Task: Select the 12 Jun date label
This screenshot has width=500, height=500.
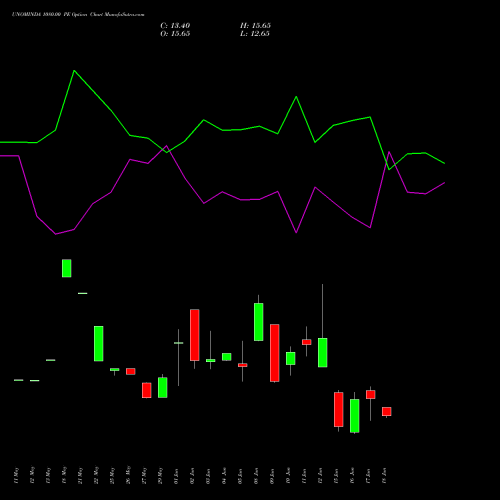Action: (320, 476)
